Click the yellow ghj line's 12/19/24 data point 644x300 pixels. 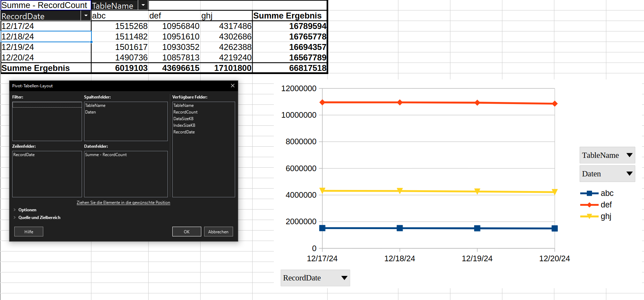(477, 191)
